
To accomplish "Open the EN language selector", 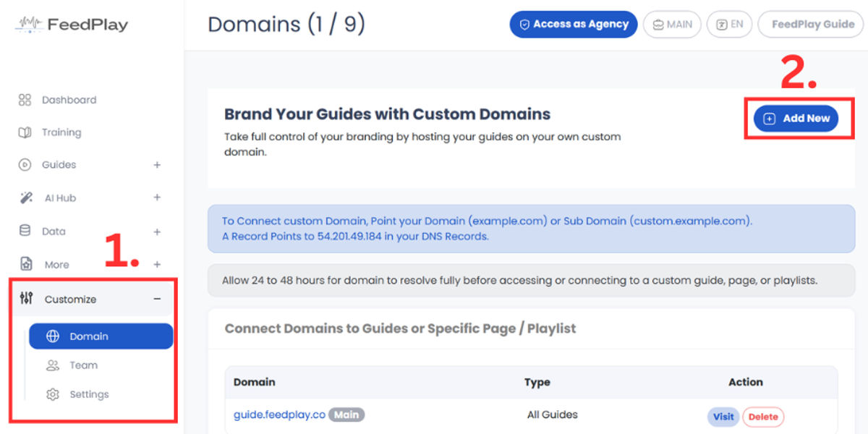I will click(x=729, y=24).
